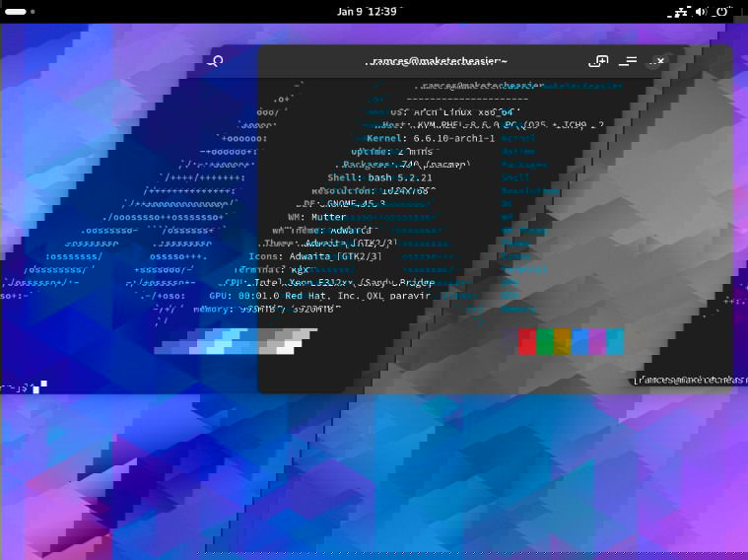
Task: Select the yellow color block in the terminal
Action: pos(562,341)
